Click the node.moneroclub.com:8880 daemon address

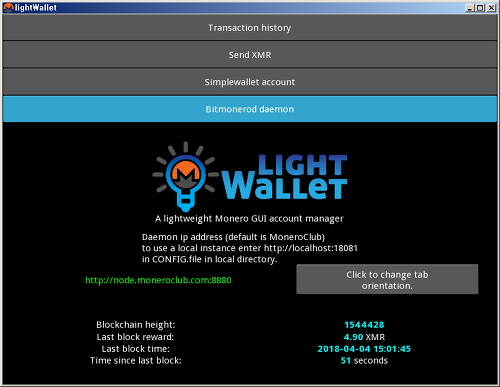(158, 280)
